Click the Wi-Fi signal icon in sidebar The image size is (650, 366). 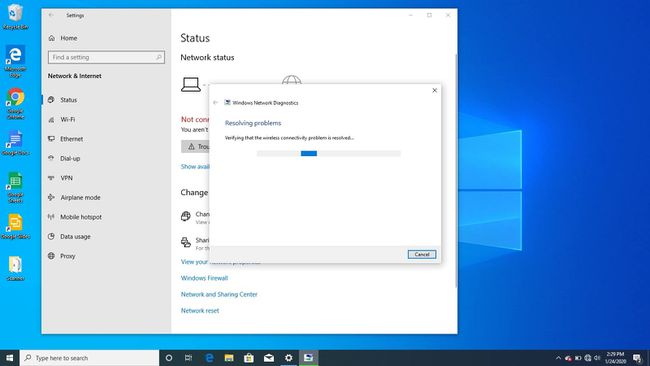point(51,120)
